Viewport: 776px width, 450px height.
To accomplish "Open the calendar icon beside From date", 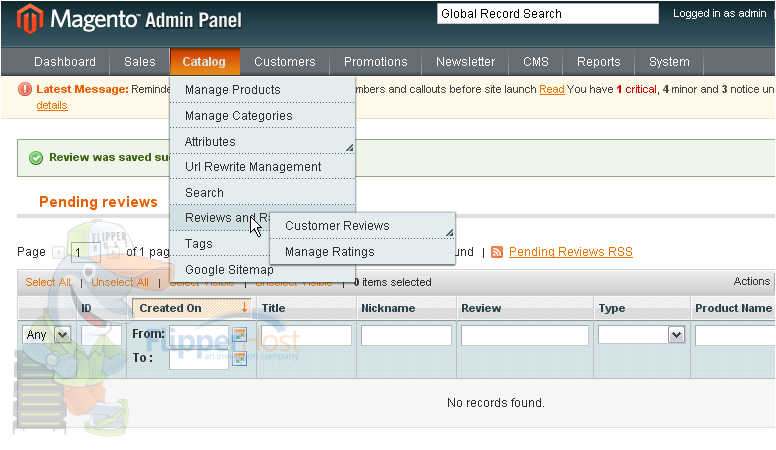I will 240,335.
